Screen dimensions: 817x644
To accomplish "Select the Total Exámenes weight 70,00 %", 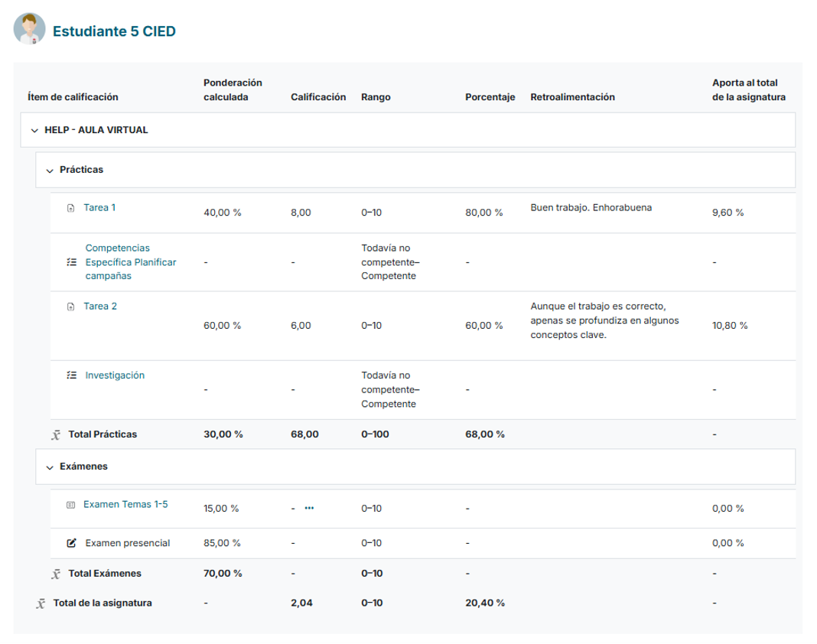I will (223, 573).
